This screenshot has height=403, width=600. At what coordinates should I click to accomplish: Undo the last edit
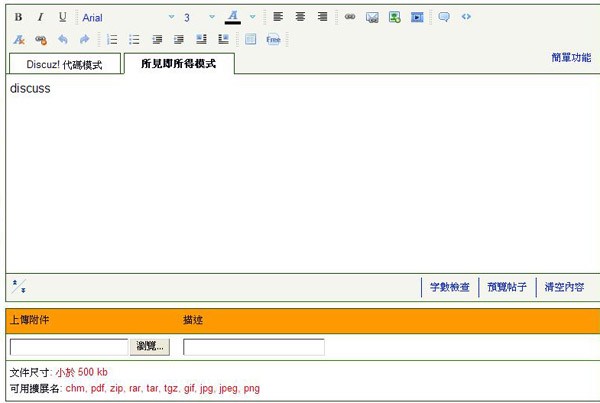pos(63,39)
